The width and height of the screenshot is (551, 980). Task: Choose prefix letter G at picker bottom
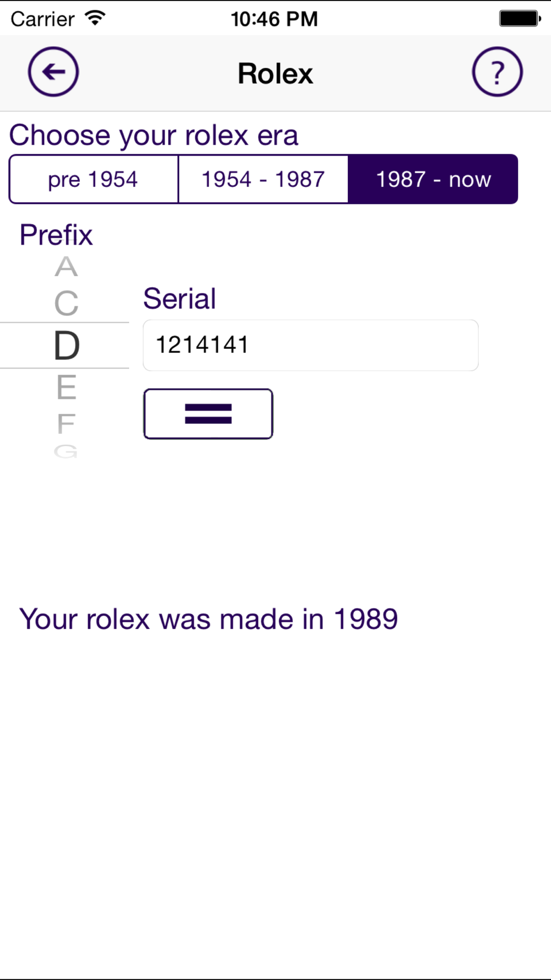[66, 452]
